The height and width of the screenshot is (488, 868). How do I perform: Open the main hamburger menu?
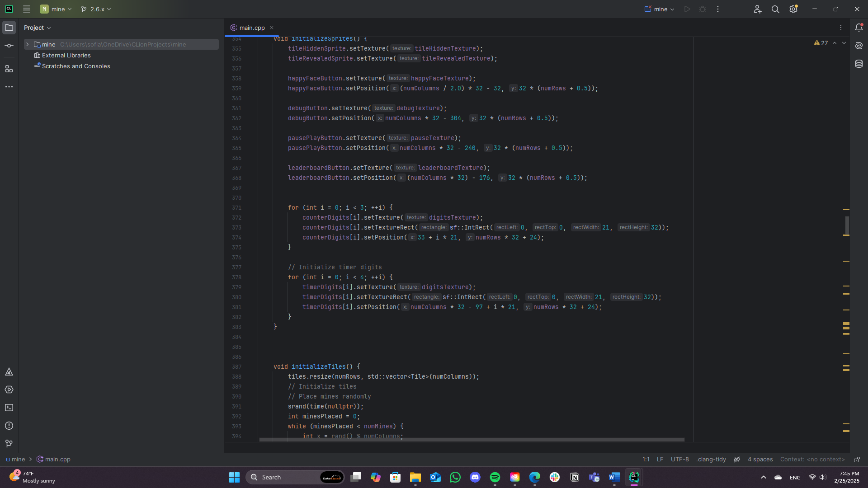(x=27, y=9)
